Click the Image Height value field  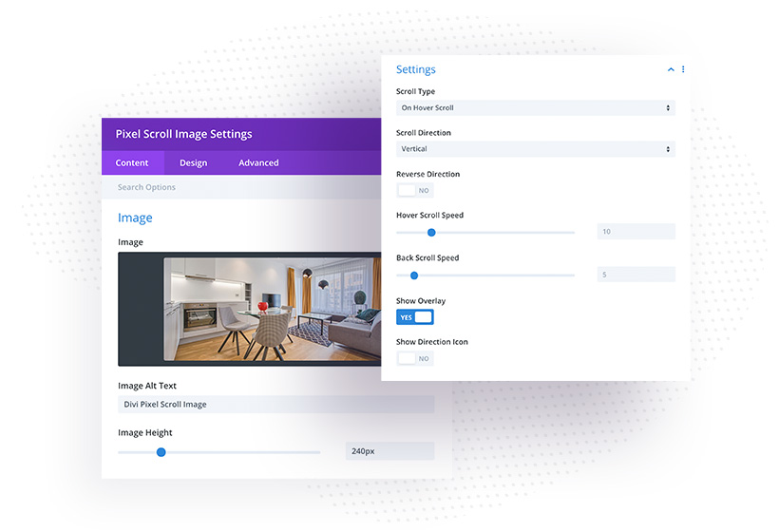click(390, 451)
